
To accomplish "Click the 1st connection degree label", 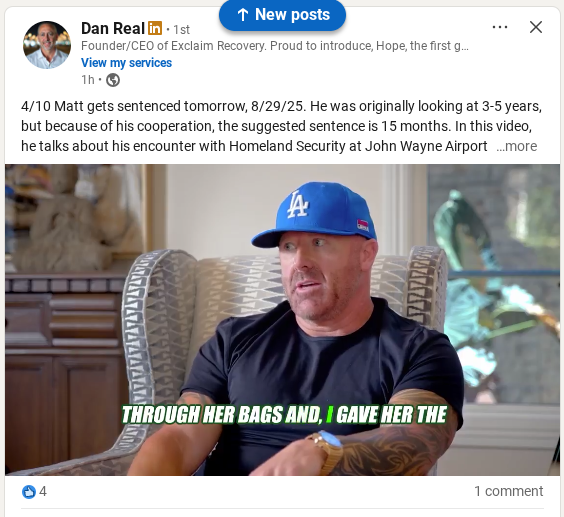I will point(181,30).
